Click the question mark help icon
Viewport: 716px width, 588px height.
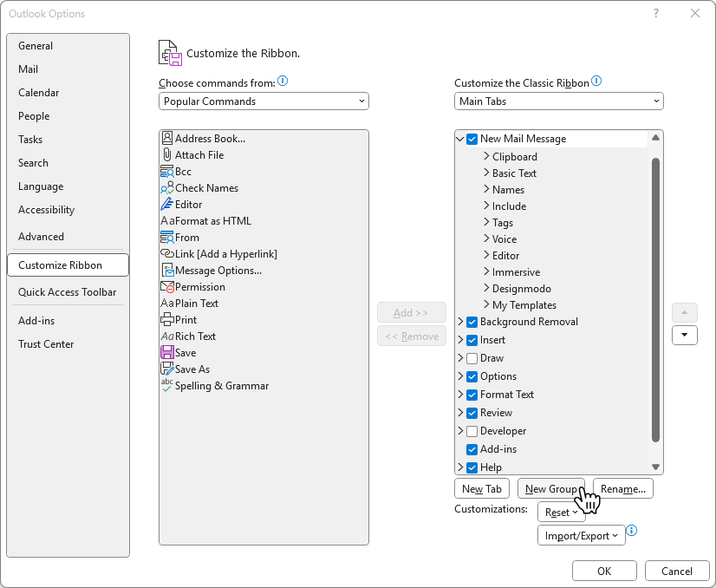[x=656, y=13]
